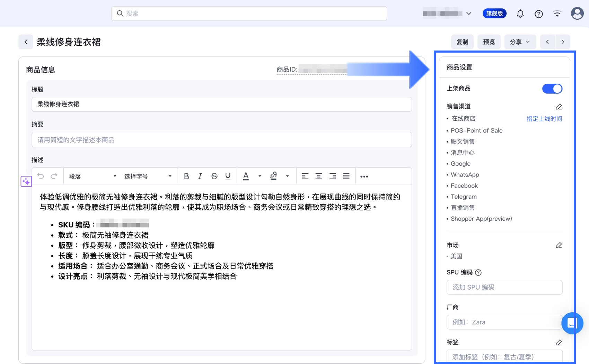
Task: Click the 预览 preview button
Action: click(x=489, y=42)
